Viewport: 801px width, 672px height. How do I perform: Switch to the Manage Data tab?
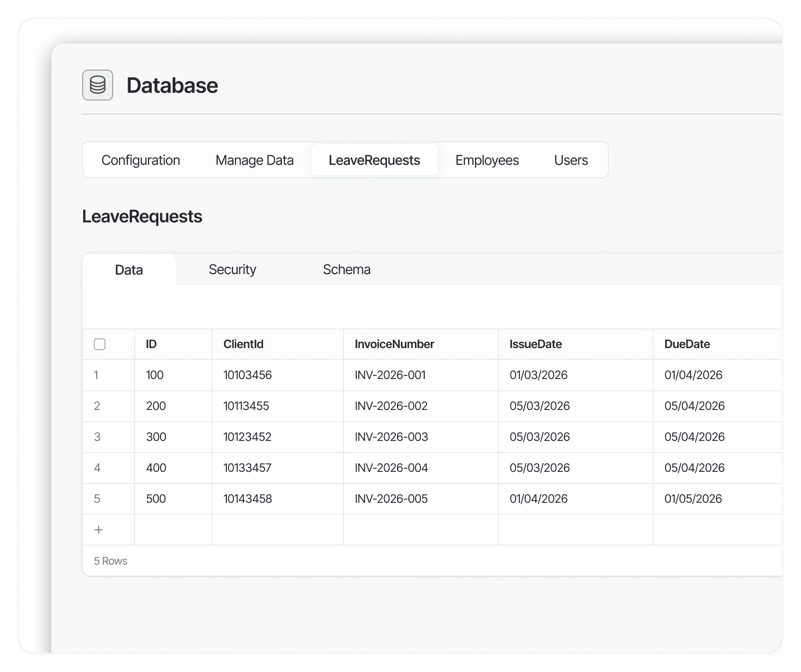(x=254, y=160)
